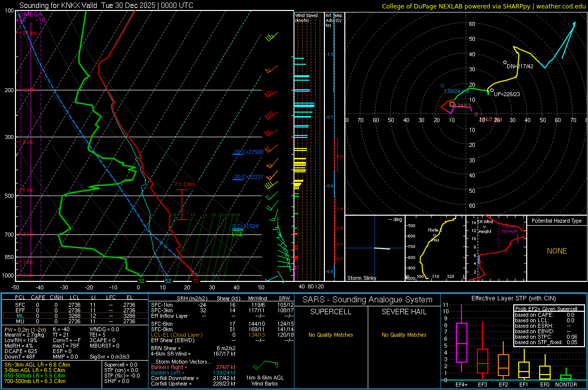Click the 'Wind Speed (knots)' panel header
Image resolution: width=588 pixels, height=390 pixels.
[306, 17]
